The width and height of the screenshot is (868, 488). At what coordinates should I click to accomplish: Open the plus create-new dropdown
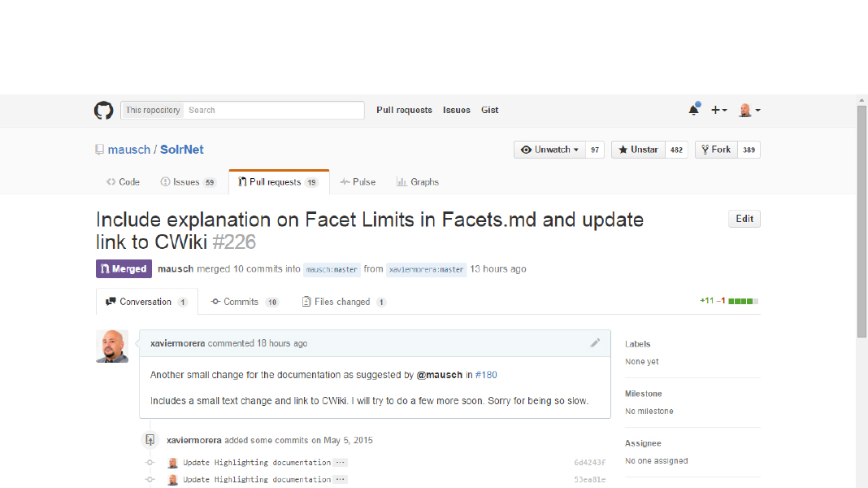pos(718,111)
